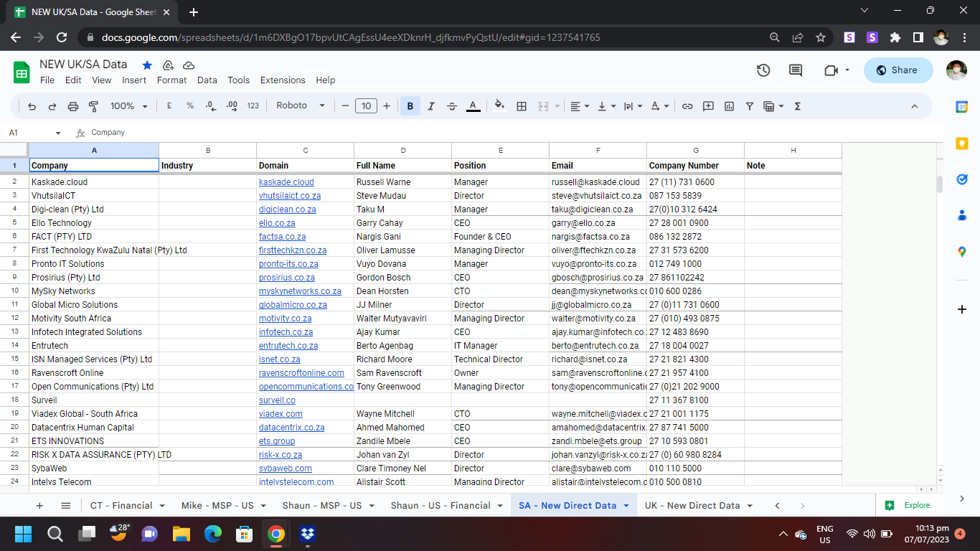The image size is (980, 551).
Task: Open the kaskade.cloud domain link
Action: click(x=286, y=182)
